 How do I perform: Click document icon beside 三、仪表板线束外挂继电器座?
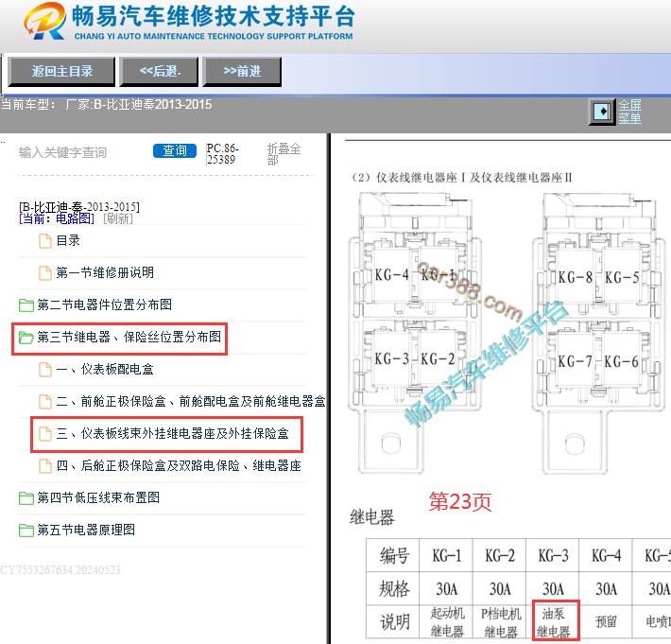(x=45, y=434)
